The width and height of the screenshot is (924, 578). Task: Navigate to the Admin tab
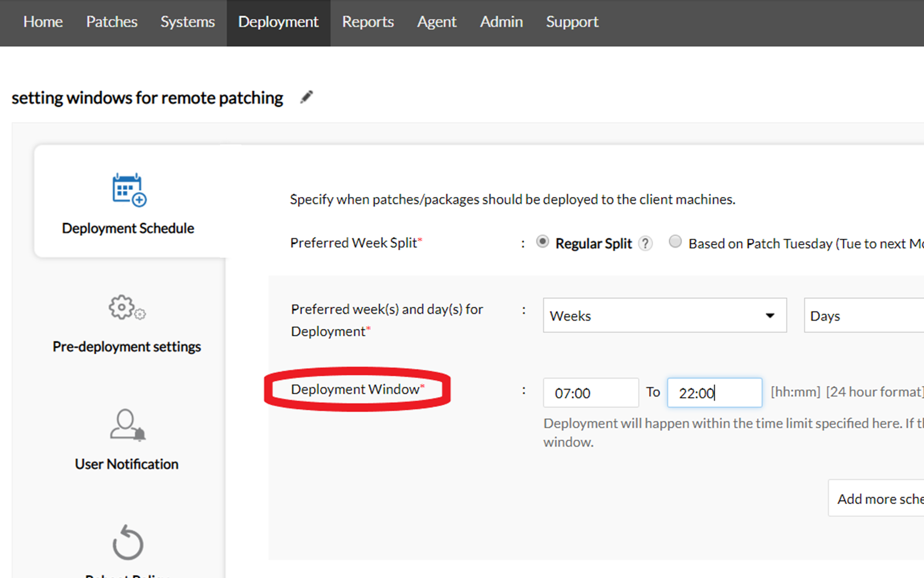pyautogui.click(x=501, y=22)
